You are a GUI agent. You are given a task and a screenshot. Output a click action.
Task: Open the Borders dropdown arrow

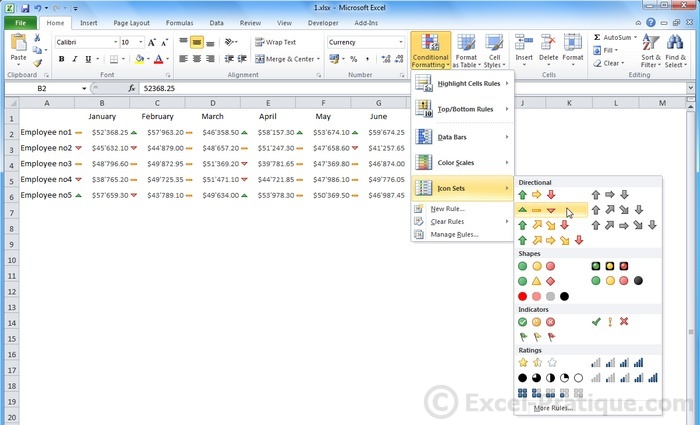pyautogui.click(x=123, y=59)
